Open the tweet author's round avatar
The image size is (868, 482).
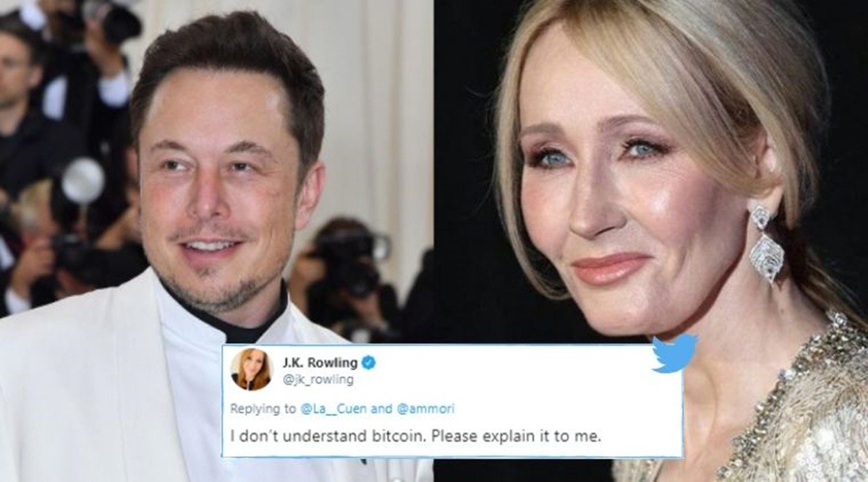[x=251, y=369]
